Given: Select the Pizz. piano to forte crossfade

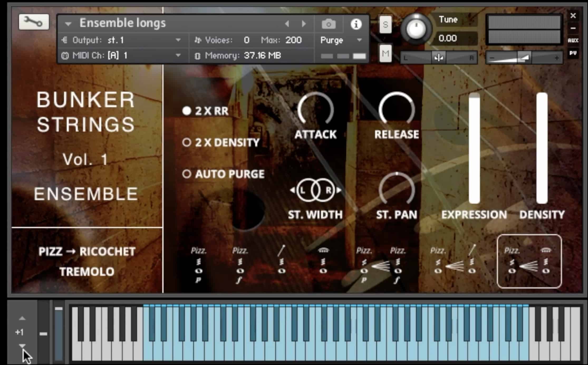Looking at the screenshot, I should (x=381, y=265).
